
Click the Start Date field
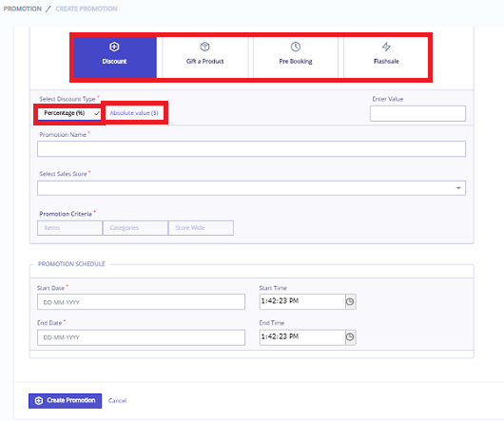point(141,302)
